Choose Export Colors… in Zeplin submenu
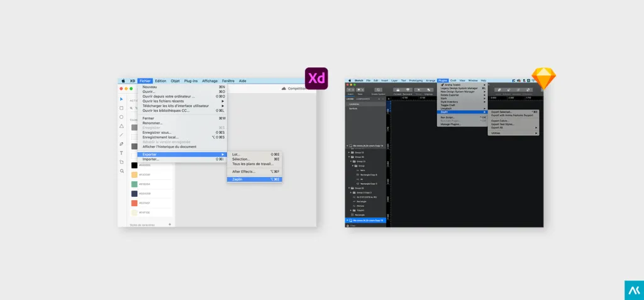The height and width of the screenshot is (300, 644). [513, 121]
